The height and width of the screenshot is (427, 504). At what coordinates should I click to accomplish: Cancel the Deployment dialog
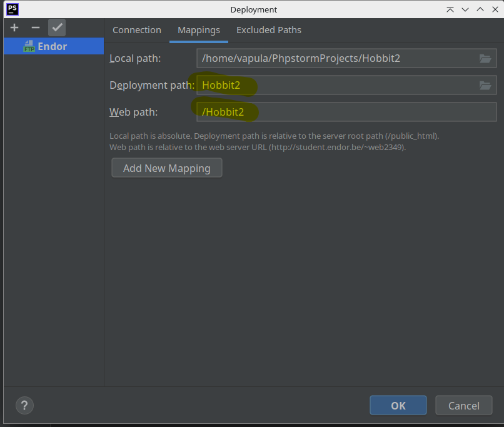coord(463,405)
